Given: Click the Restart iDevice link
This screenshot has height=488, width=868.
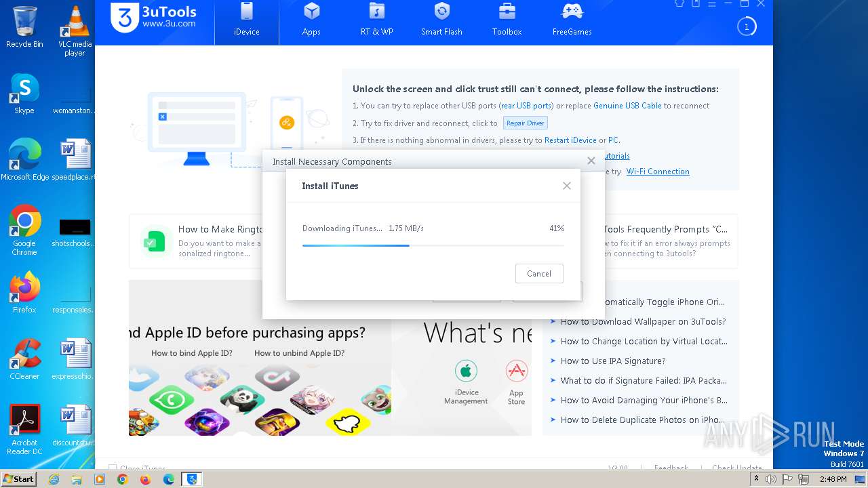Looking at the screenshot, I should (570, 140).
